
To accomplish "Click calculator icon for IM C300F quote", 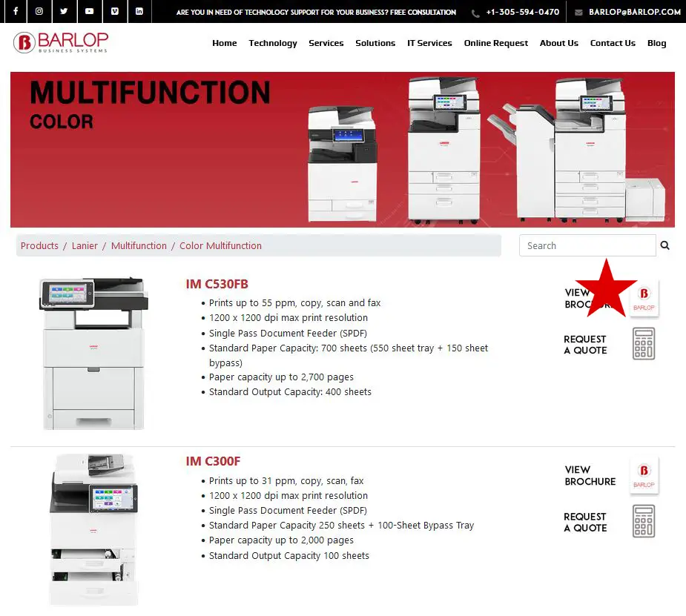I will 644,521.
